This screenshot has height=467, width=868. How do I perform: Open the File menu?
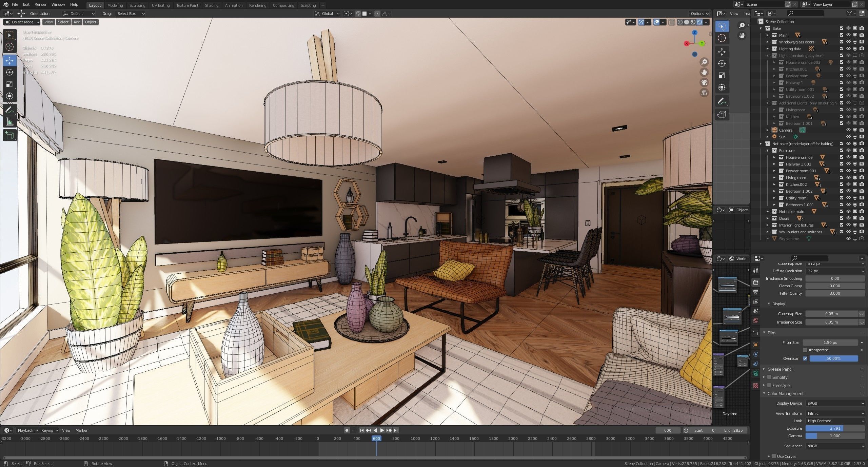[x=15, y=4]
